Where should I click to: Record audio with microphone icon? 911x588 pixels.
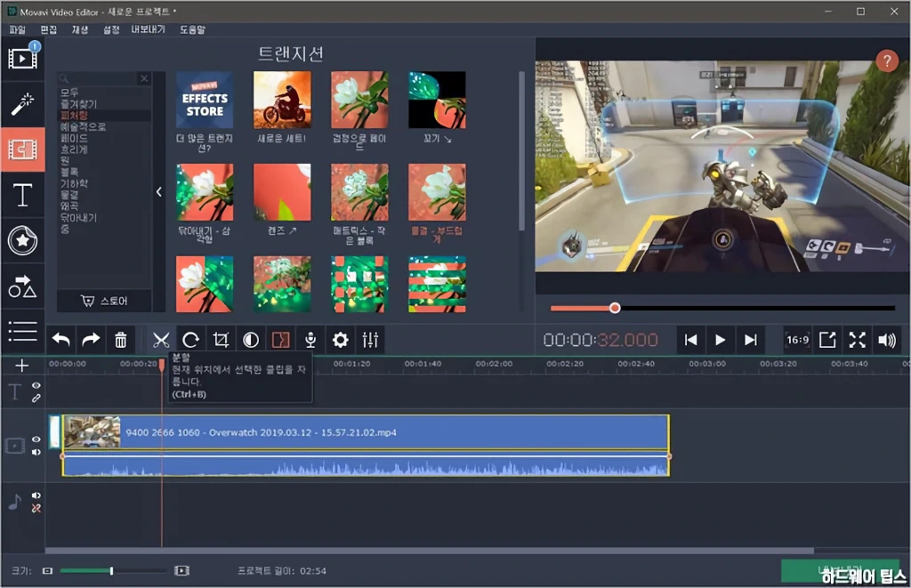(x=310, y=340)
